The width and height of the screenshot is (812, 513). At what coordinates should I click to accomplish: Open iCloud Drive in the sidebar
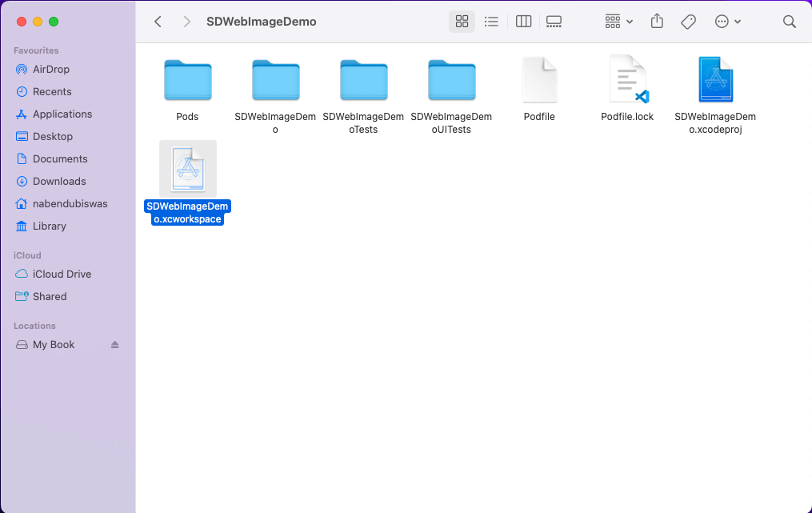(62, 274)
